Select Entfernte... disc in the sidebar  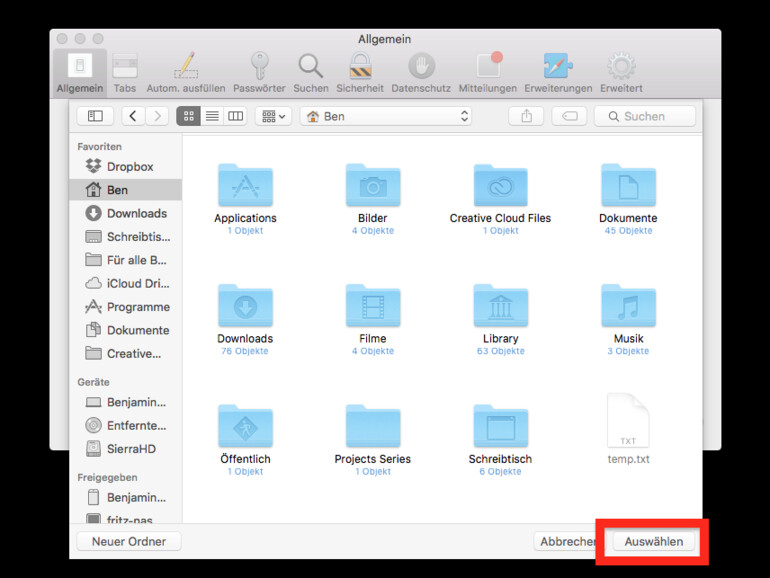tap(126, 425)
